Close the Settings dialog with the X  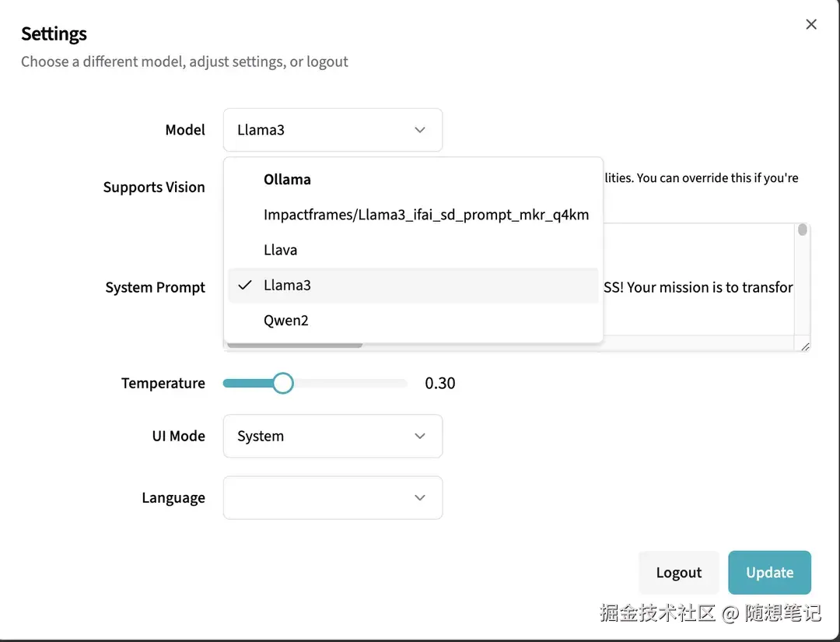click(x=811, y=24)
